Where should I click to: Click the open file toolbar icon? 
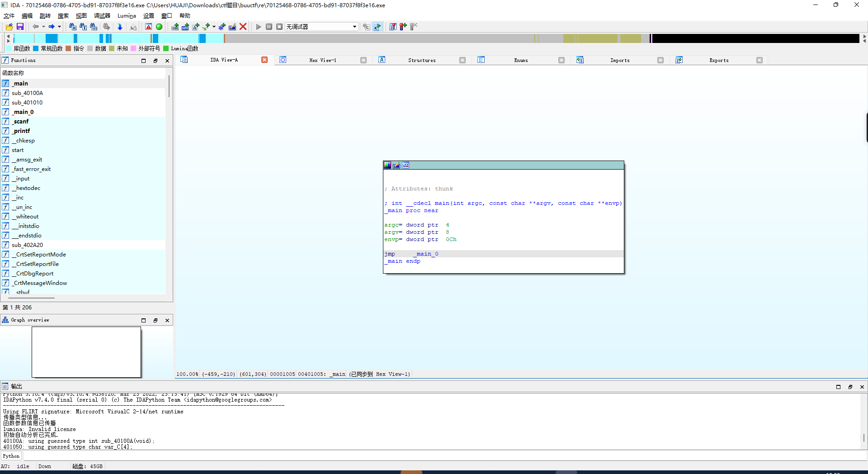pos(9,27)
